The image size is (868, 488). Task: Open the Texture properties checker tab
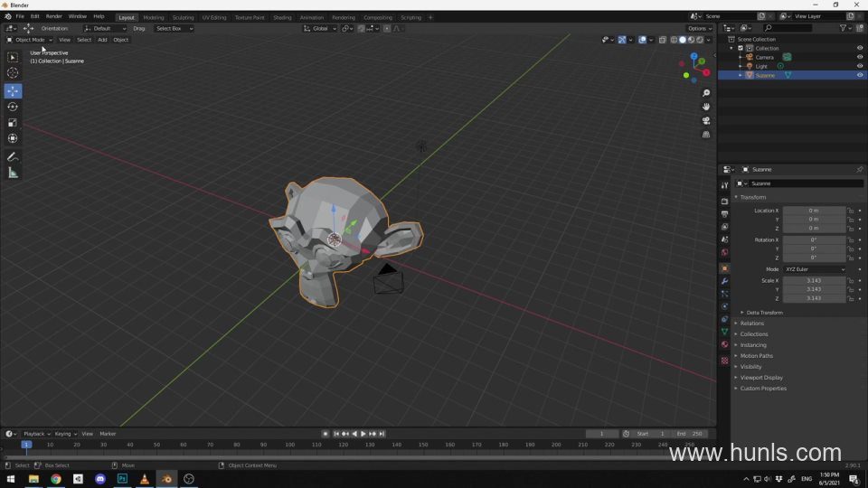(x=724, y=361)
